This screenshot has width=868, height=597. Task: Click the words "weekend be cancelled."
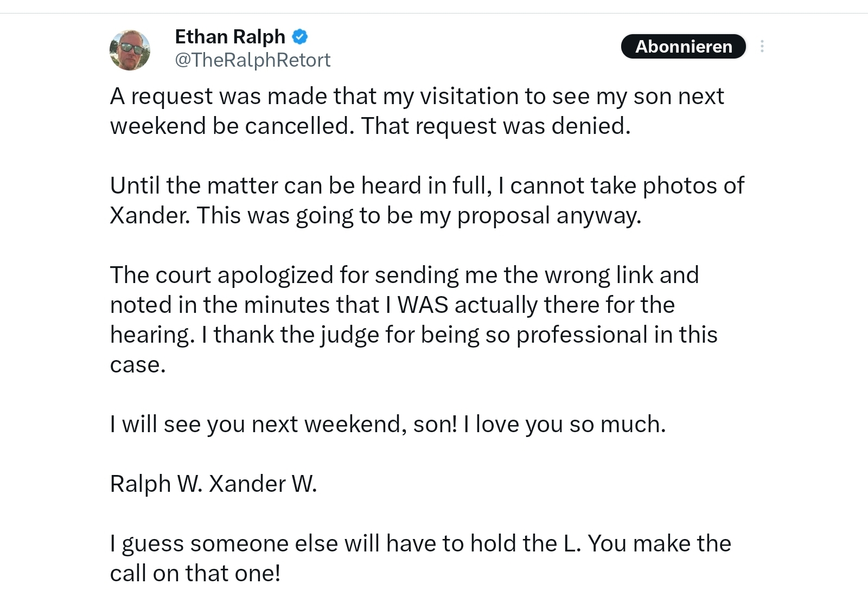coord(232,126)
